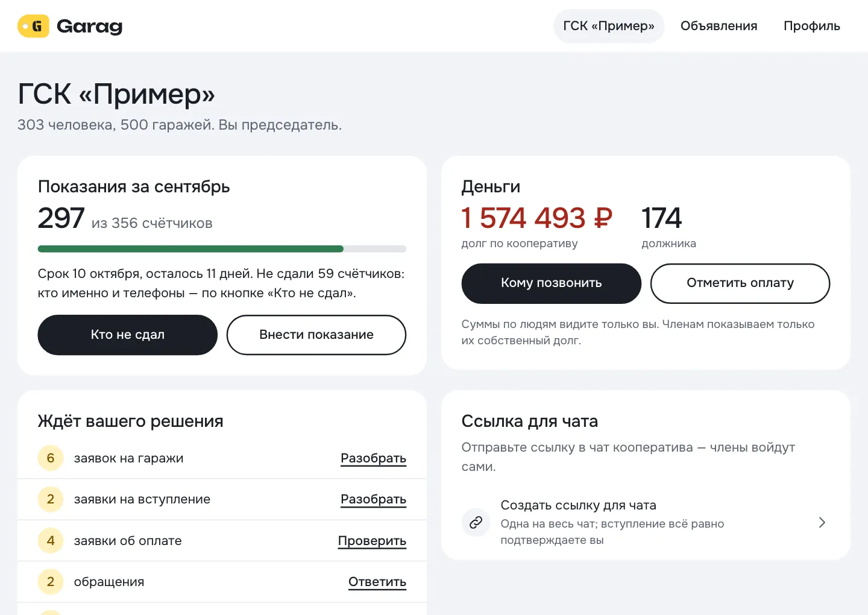The image size is (868, 615).
Task: Open the Кому позвонить list
Action: 552,283
